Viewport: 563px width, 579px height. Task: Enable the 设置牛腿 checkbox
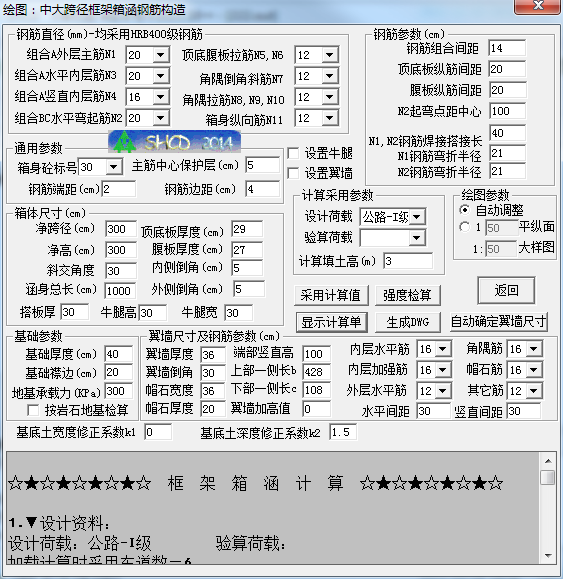click(293, 153)
